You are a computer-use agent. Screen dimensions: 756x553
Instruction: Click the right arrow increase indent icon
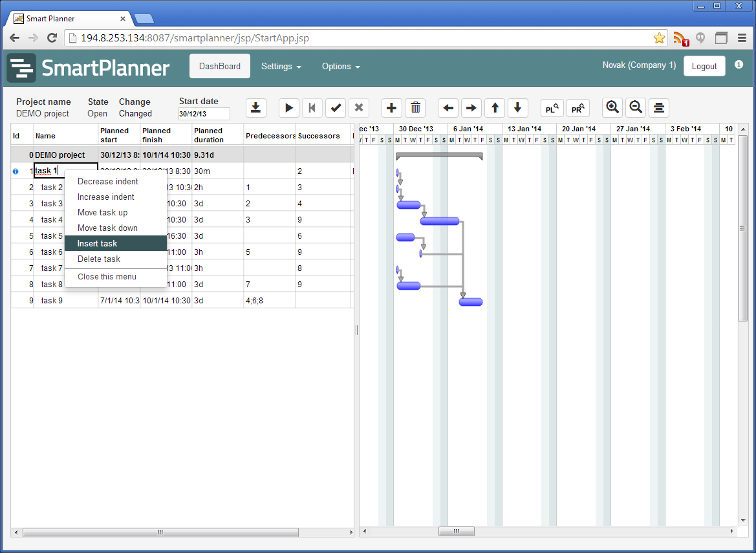(x=471, y=107)
